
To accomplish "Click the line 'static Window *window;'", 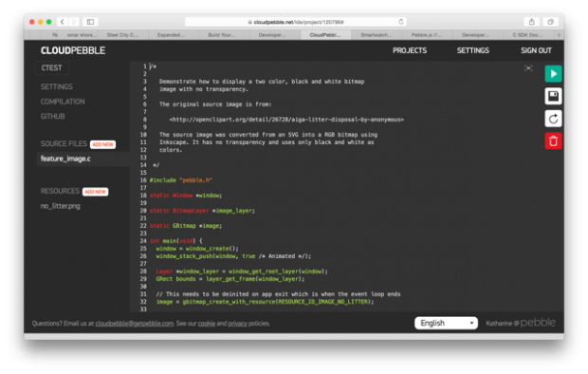I will point(186,196).
